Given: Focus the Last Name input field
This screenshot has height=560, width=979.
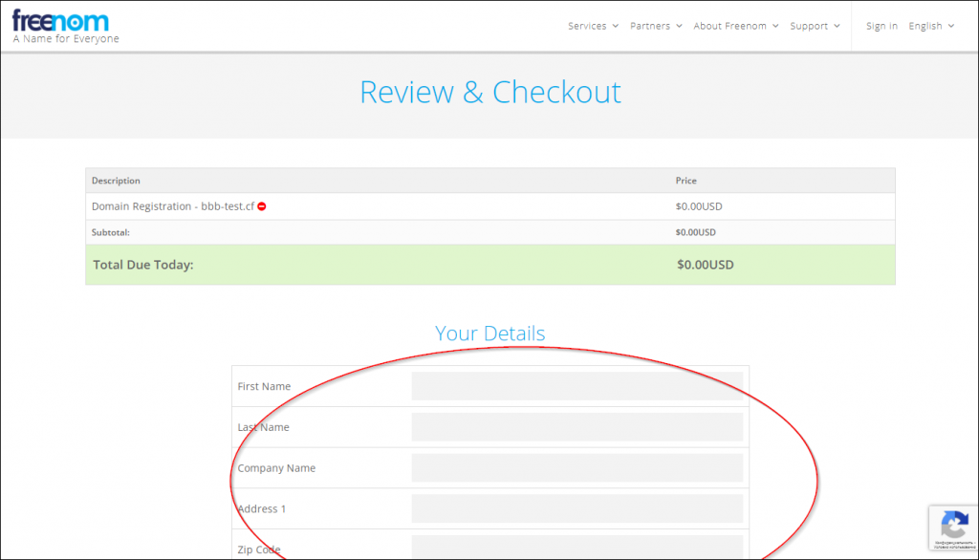Looking at the screenshot, I should coord(577,427).
